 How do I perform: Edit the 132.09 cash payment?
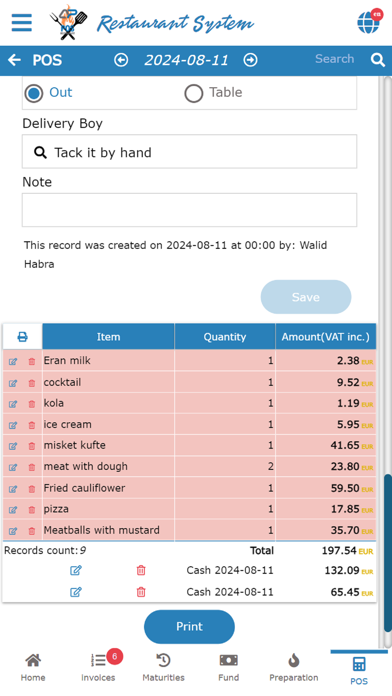(76, 570)
